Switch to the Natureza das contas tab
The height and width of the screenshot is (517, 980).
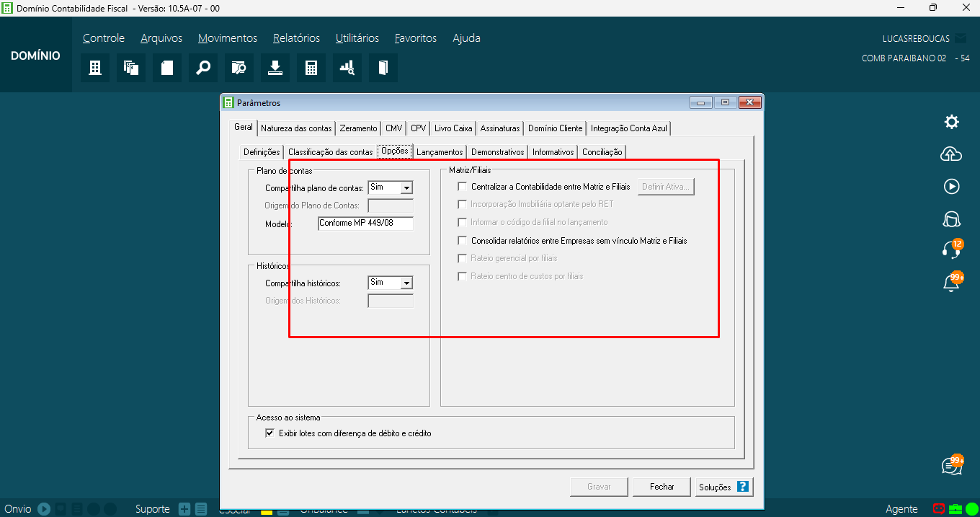click(x=296, y=128)
